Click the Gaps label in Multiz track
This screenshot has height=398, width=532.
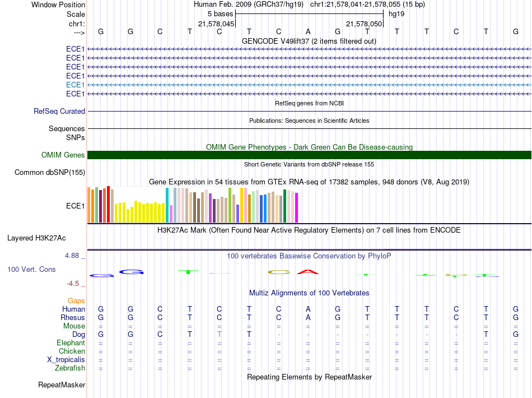click(x=76, y=301)
